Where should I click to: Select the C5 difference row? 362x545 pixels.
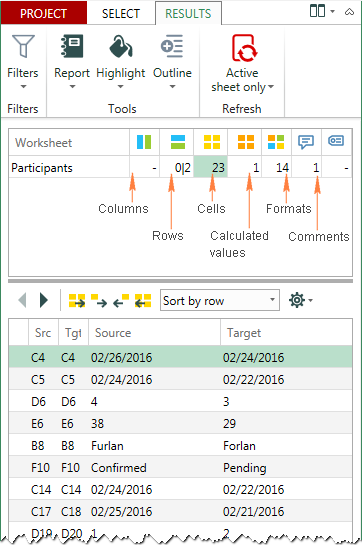tap(180, 379)
